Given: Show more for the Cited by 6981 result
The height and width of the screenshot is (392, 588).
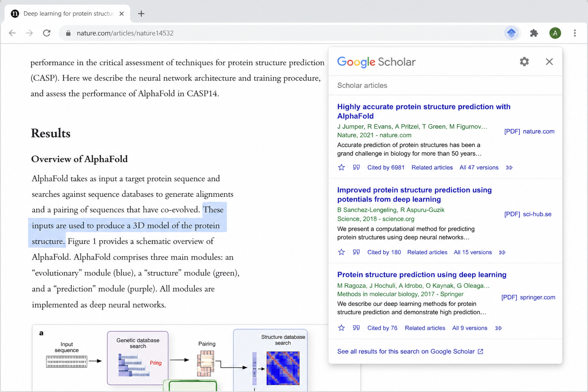Looking at the screenshot, I should [509, 168].
